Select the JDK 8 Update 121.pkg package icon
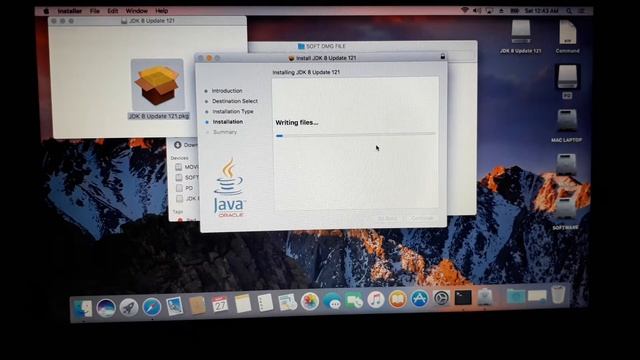 [158, 84]
